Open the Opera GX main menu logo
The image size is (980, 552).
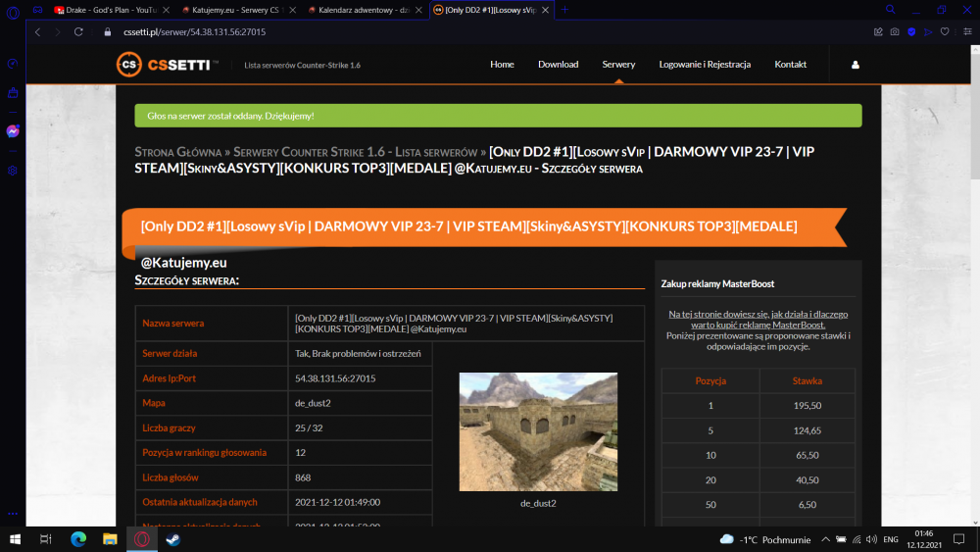point(13,11)
